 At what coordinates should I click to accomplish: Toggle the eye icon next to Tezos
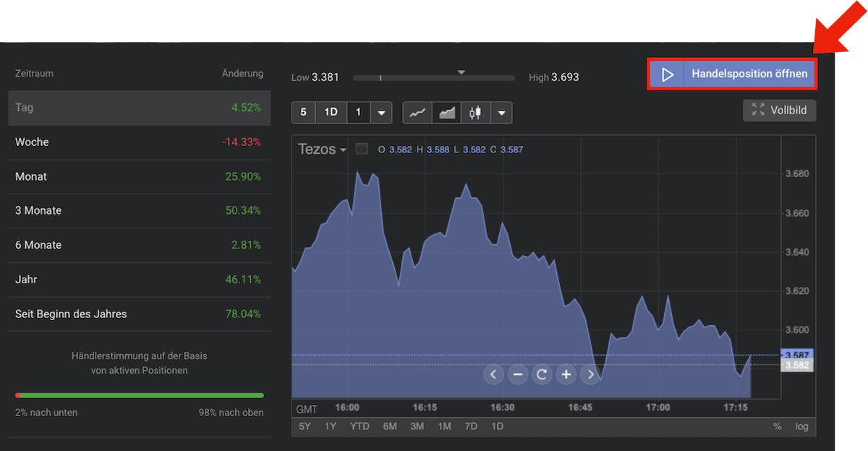coord(362,150)
